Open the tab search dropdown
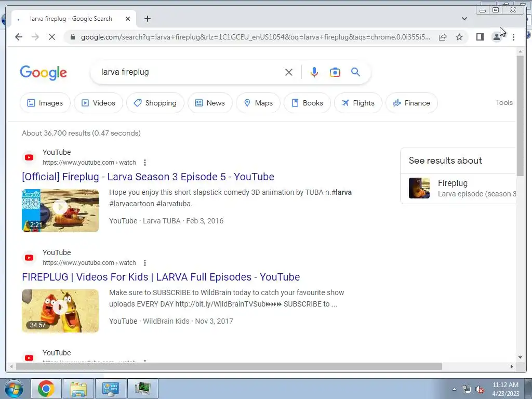The image size is (532, 399). point(464,19)
